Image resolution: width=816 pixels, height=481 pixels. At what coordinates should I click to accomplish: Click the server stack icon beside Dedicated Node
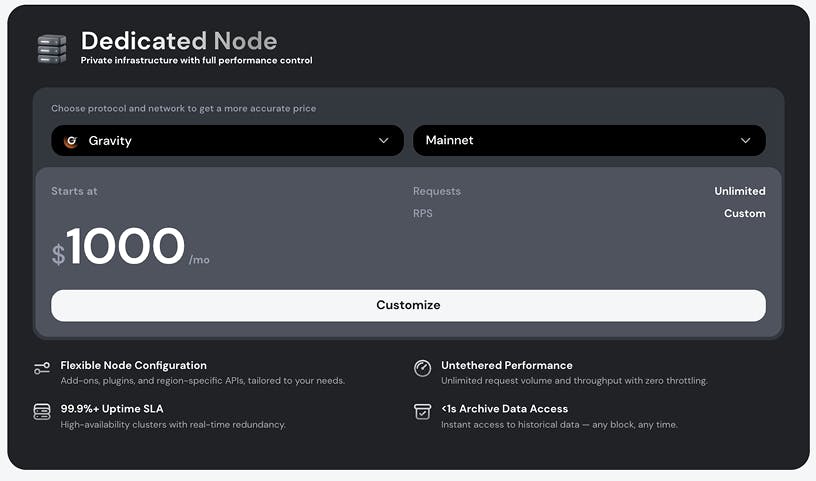pyautogui.click(x=52, y=49)
